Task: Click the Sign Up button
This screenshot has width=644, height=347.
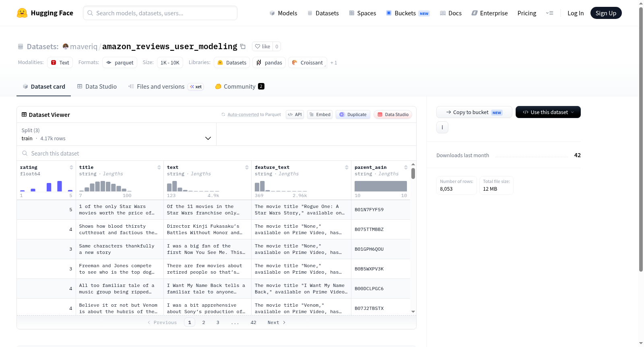Action: point(606,13)
